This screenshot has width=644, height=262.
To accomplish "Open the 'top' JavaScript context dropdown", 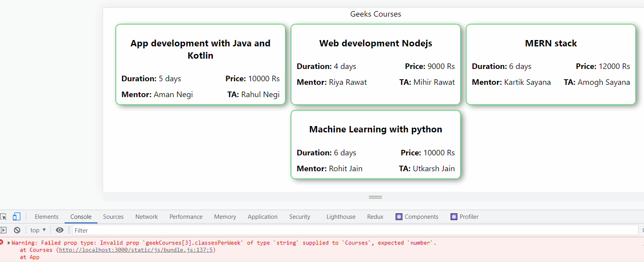I will pos(38,230).
